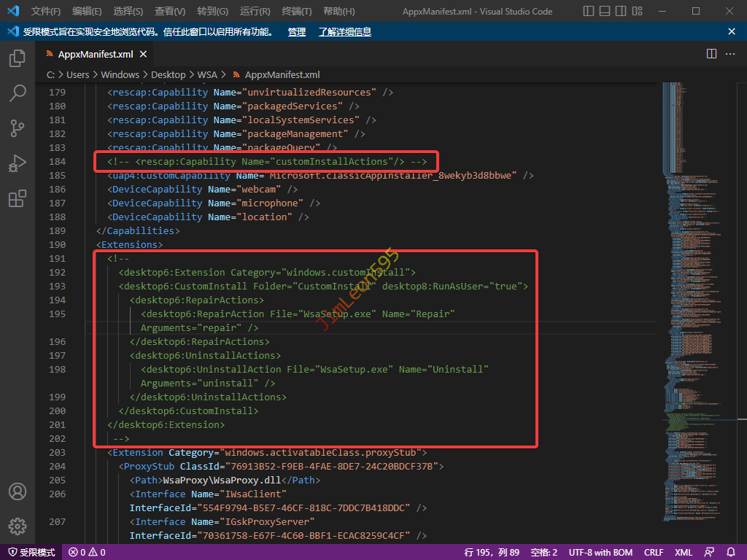Click the 了解详细信息 link
747x560 pixels.
[344, 32]
